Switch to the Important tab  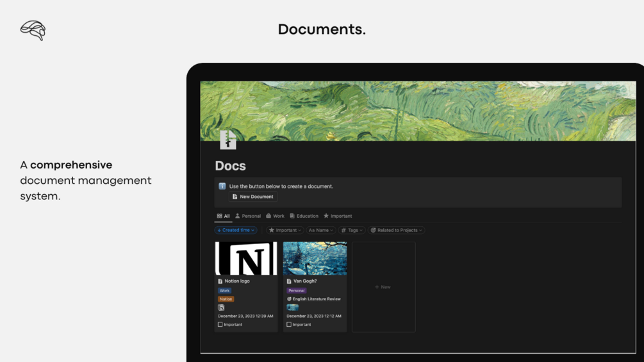(x=338, y=216)
